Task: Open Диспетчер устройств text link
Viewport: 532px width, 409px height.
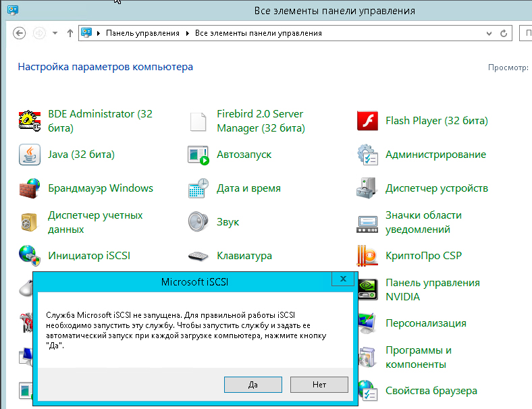Action: coord(437,188)
